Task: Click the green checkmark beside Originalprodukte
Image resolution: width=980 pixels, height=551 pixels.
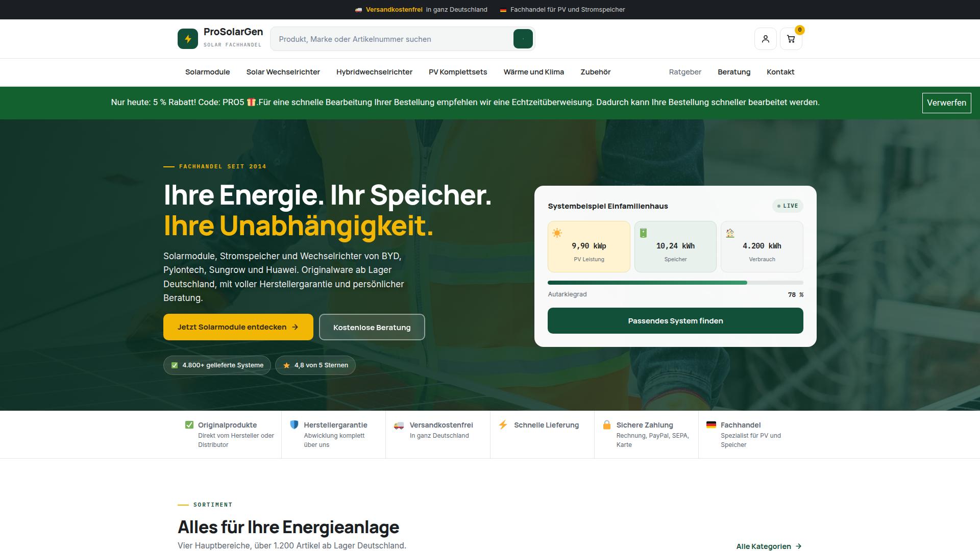Action: click(189, 425)
